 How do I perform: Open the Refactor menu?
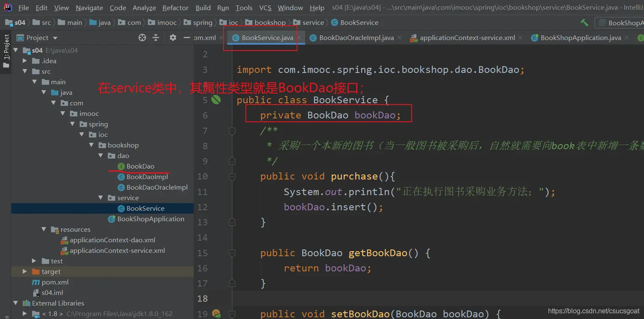pyautogui.click(x=175, y=8)
